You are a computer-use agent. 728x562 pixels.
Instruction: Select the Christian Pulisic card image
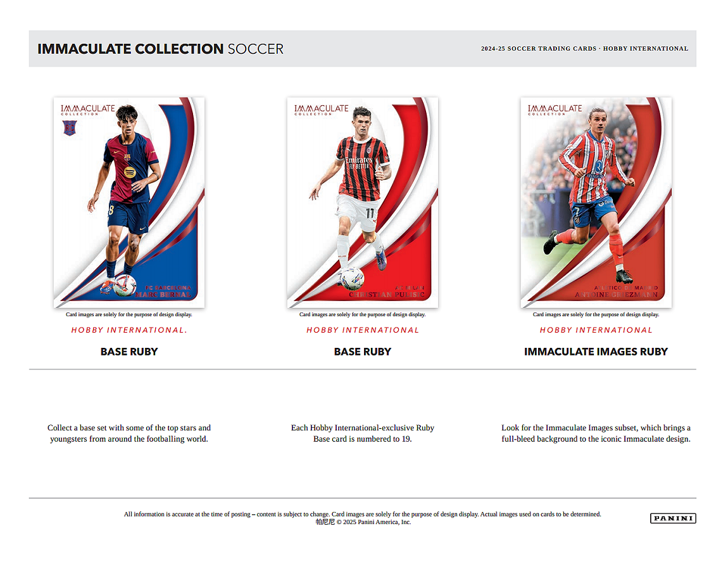pyautogui.click(x=363, y=202)
